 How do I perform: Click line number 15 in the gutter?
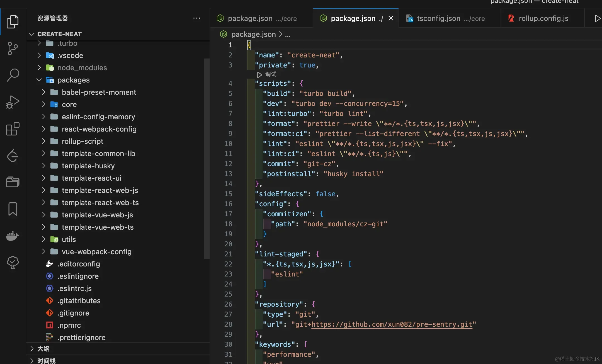[x=228, y=194]
